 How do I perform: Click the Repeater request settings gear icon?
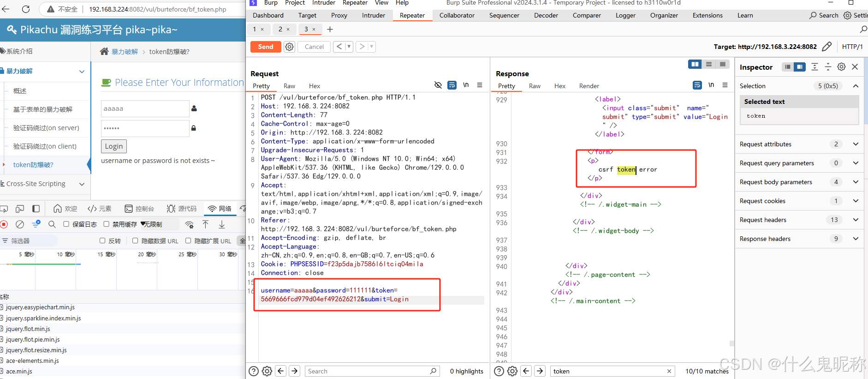(289, 47)
